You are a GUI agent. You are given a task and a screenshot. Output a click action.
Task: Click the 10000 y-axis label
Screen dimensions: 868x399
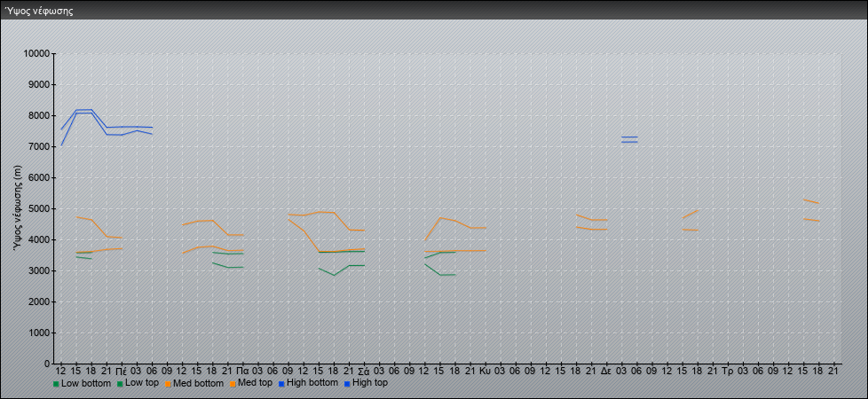point(36,54)
